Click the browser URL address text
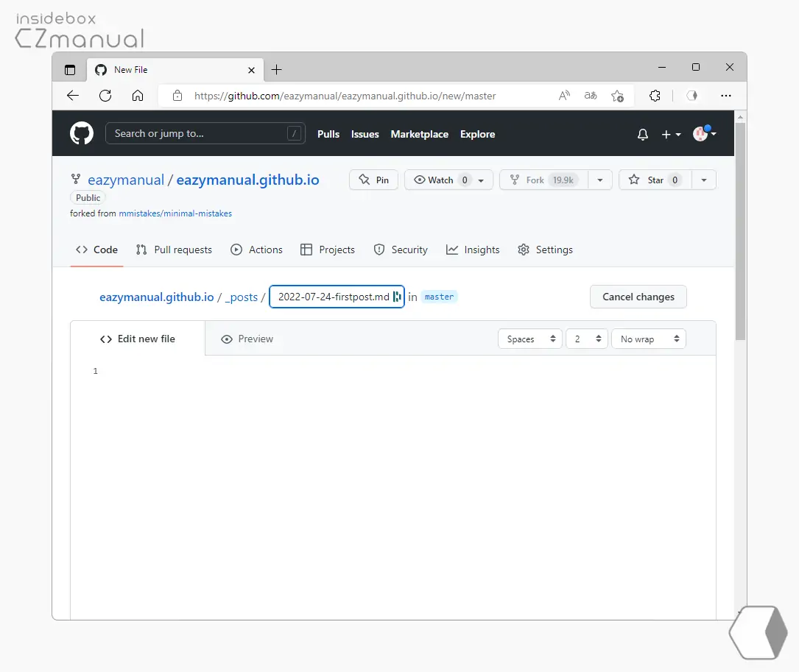 (x=345, y=96)
